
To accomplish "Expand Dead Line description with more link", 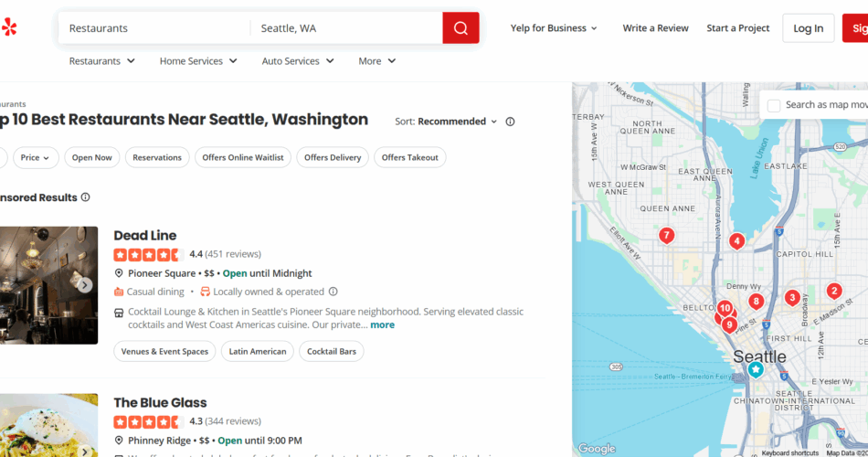I will click(x=383, y=324).
